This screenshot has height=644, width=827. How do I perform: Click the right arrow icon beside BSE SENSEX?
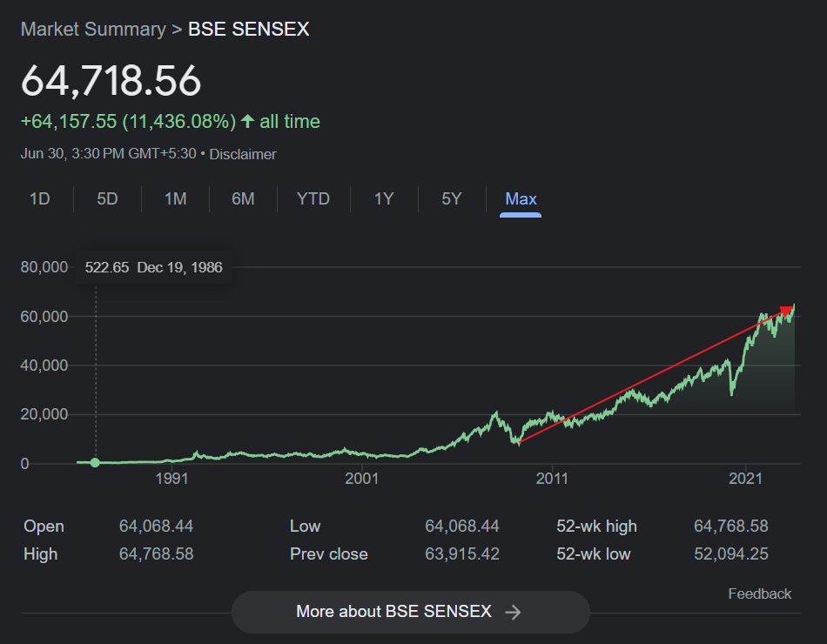click(513, 612)
